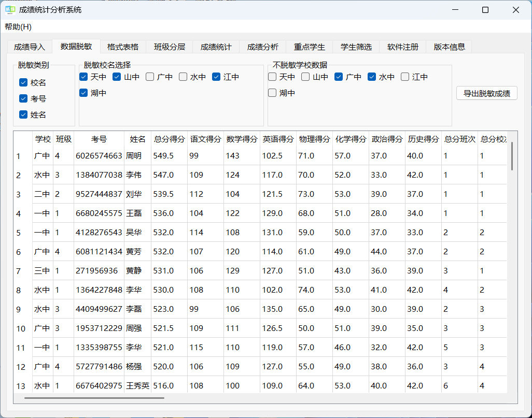The height and width of the screenshot is (418, 532).
Task: Click the 导出脱敏成绩 button
Action: pyautogui.click(x=486, y=93)
